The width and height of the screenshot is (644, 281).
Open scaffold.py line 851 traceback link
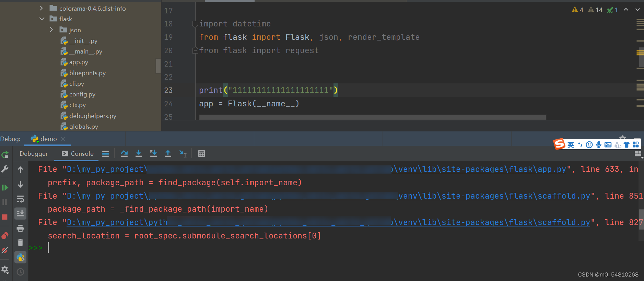(x=328, y=196)
